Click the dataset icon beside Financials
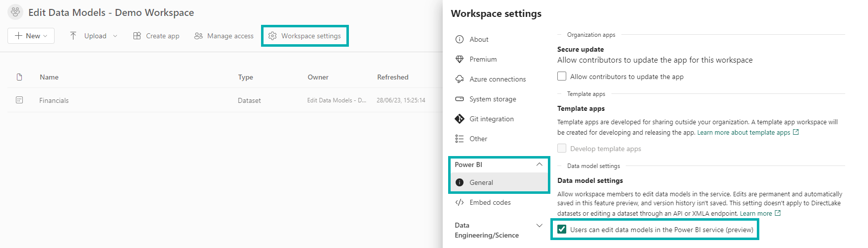The height and width of the screenshot is (248, 868). (19, 100)
